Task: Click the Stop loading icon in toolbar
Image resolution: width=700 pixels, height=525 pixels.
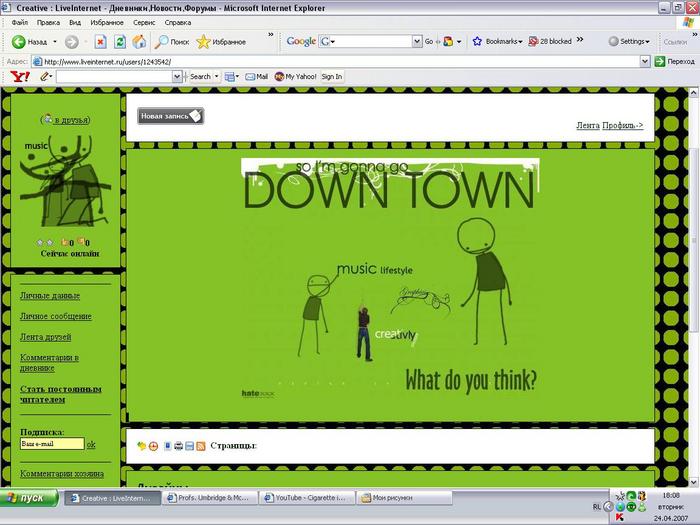Action: click(101, 42)
